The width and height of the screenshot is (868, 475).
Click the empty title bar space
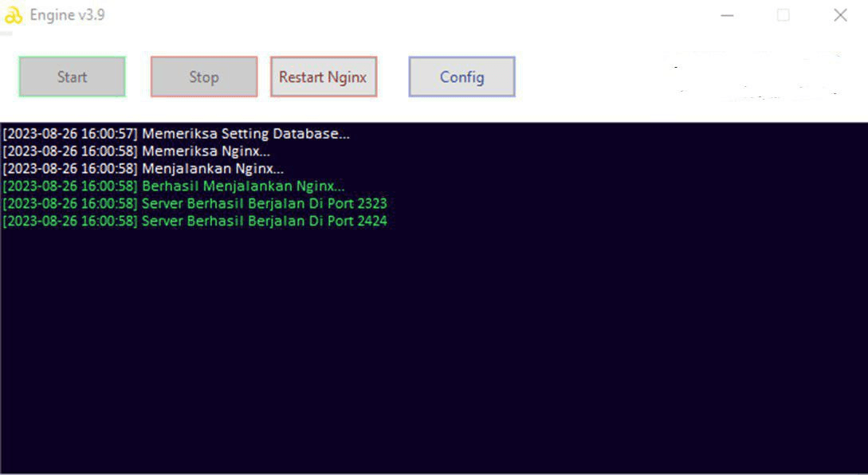coord(399,16)
